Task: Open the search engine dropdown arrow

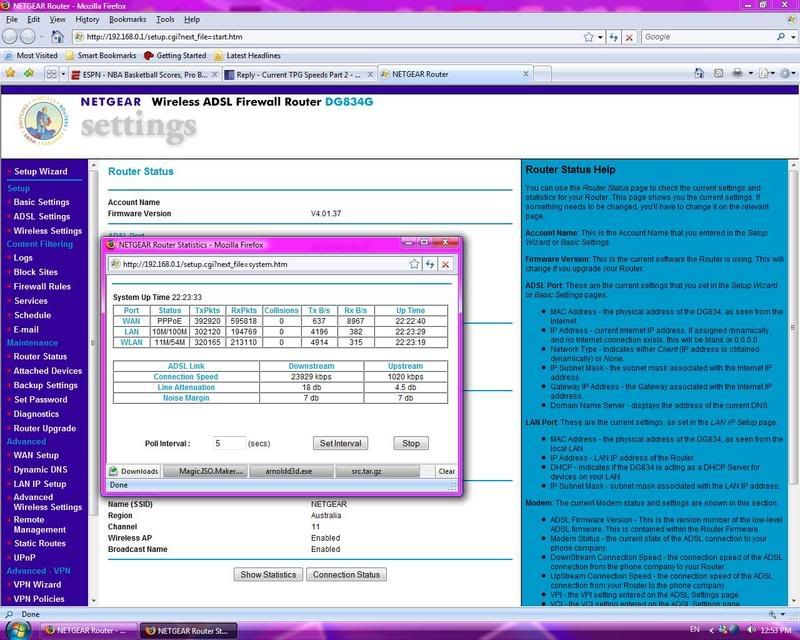Action: 793,37
